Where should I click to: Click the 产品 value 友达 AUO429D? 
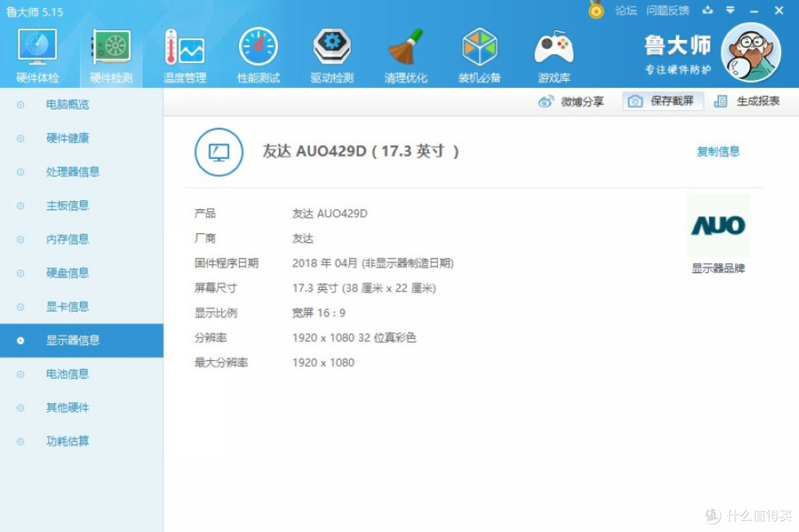coord(330,214)
